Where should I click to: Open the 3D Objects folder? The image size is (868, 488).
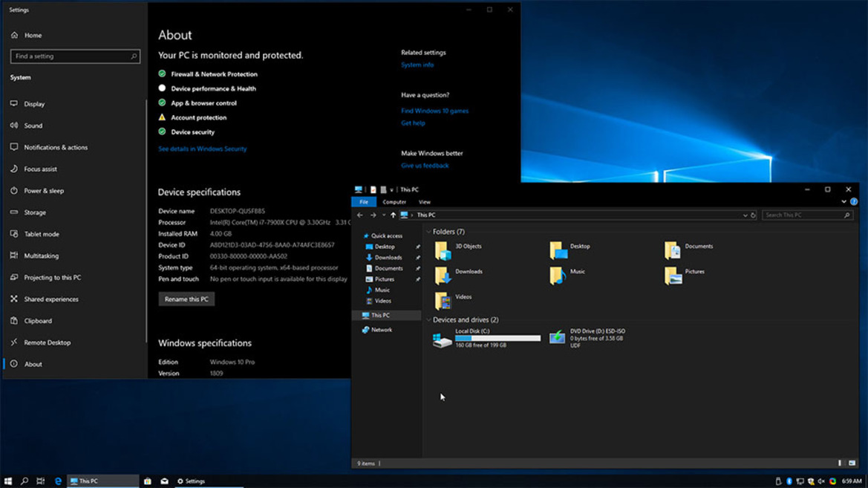(458, 250)
